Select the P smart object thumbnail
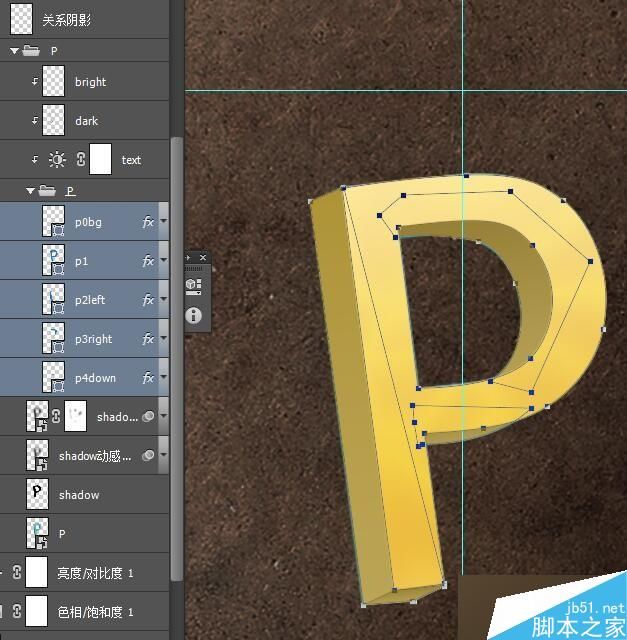 pyautogui.click(x=37, y=533)
